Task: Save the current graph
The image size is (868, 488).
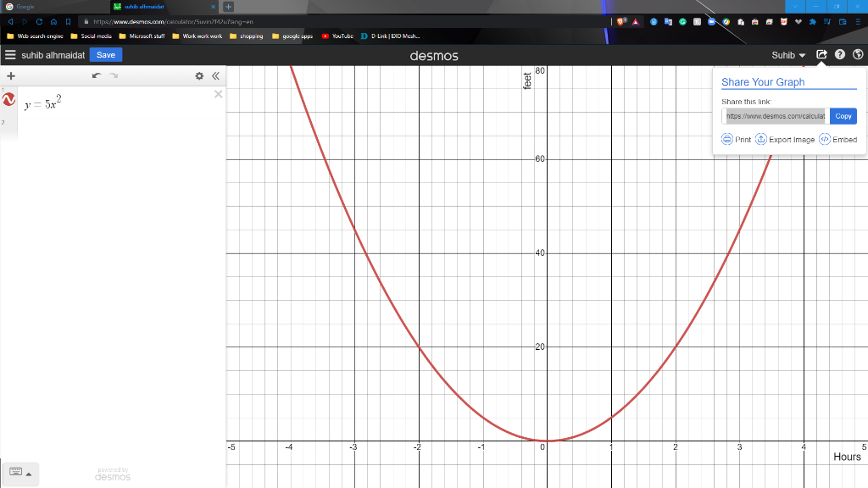Action: pos(105,54)
